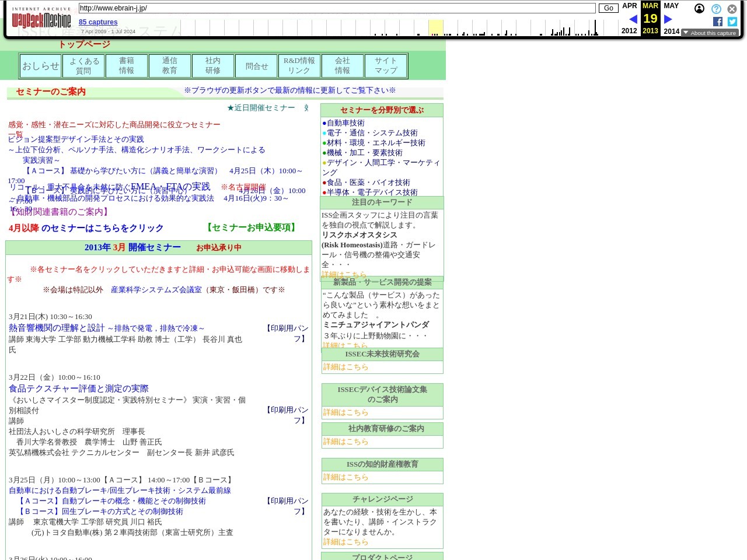Image resolution: width=747 pixels, height=560 pixels.
Task: Open the よくある質問 navigation tab
Action: [x=84, y=66]
